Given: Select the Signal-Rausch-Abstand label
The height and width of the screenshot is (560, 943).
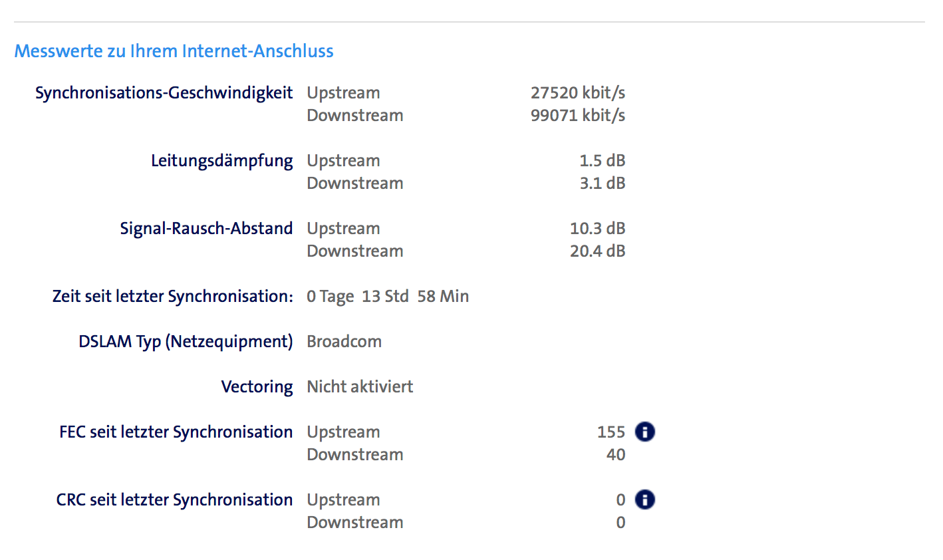Looking at the screenshot, I should pyautogui.click(x=206, y=228).
